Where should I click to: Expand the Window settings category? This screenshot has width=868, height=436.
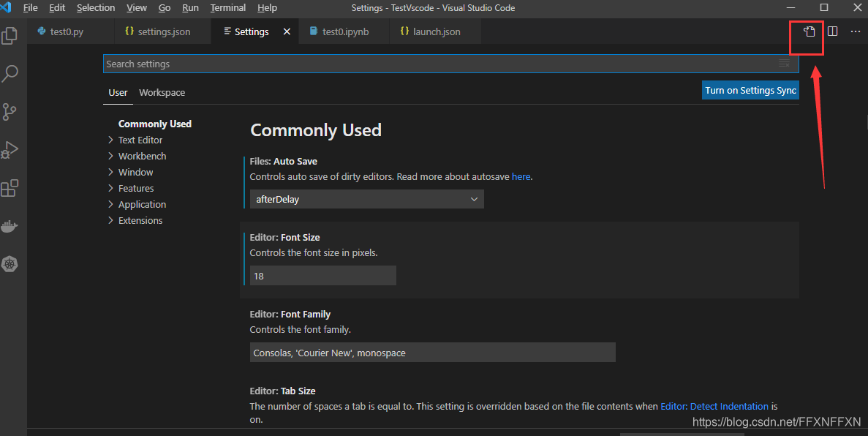(135, 173)
